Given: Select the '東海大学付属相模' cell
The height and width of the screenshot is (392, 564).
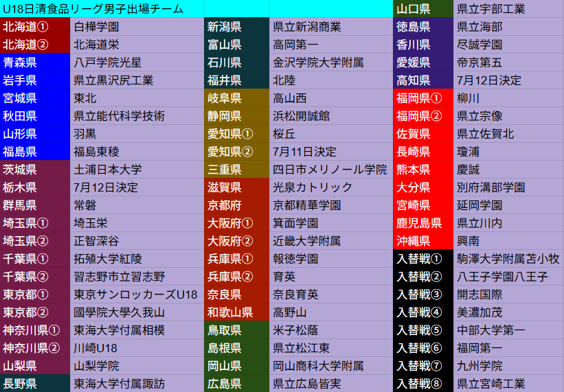Looking at the screenshot, I should click(137, 330).
